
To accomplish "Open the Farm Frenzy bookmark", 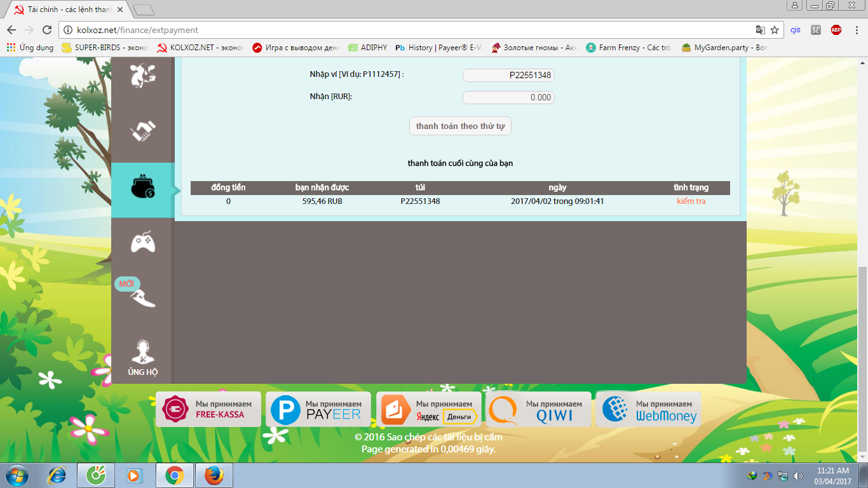I will [x=628, y=48].
